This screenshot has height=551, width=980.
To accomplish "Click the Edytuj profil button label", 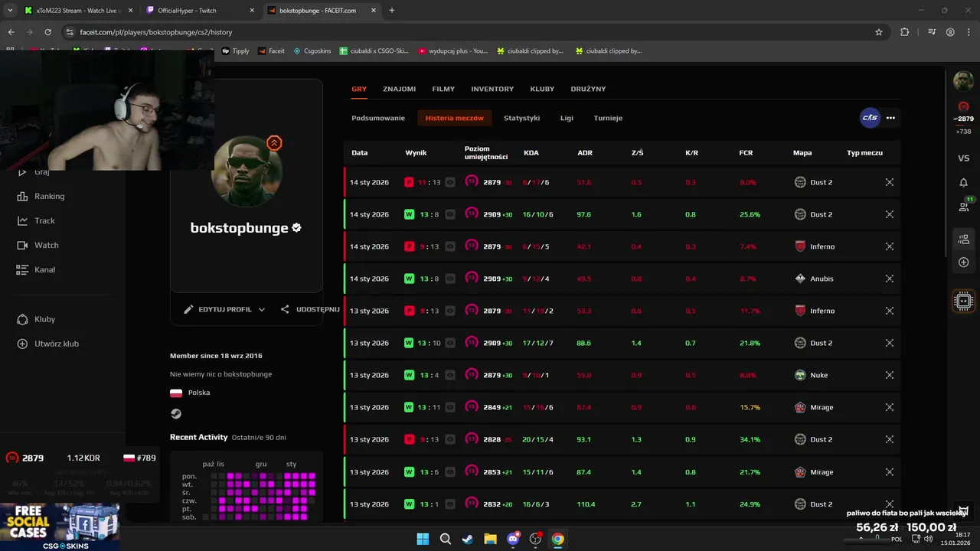I will pyautogui.click(x=225, y=309).
